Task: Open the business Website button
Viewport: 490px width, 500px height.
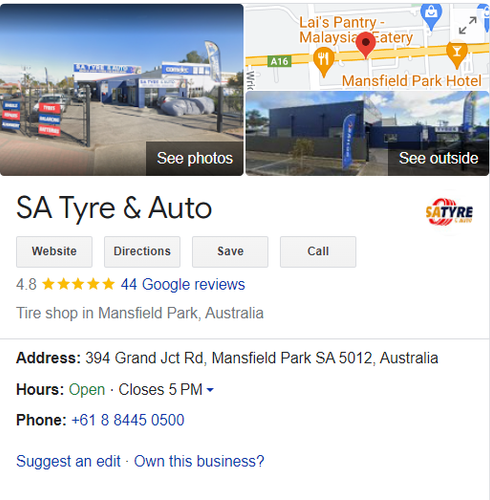Action: tap(54, 252)
